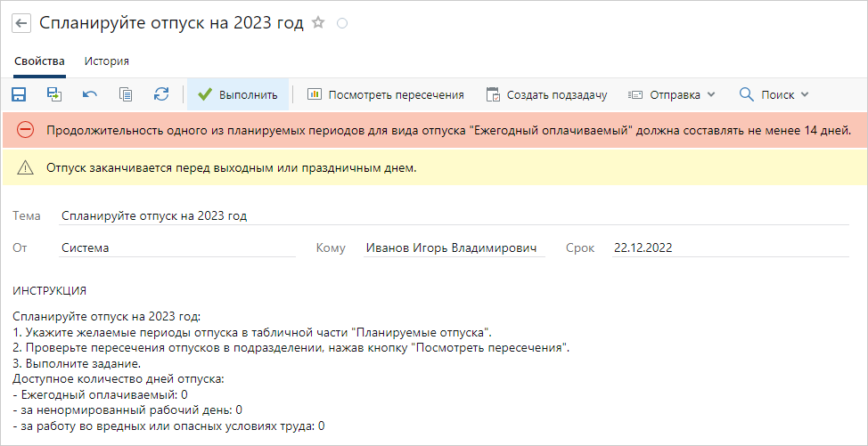Viewport: 868px width, 446px height.
Task: Click the copy documents icon
Action: (126, 94)
